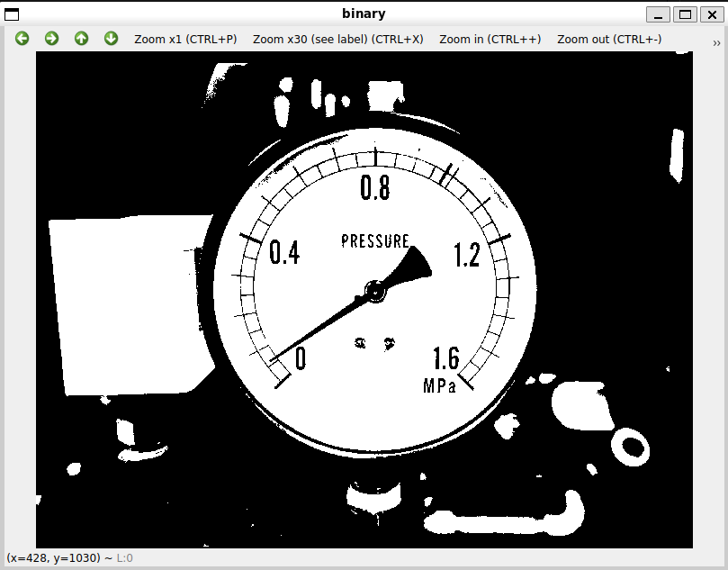The image size is (728, 570).
Task: Maximize the binary window
Action: tap(686, 14)
